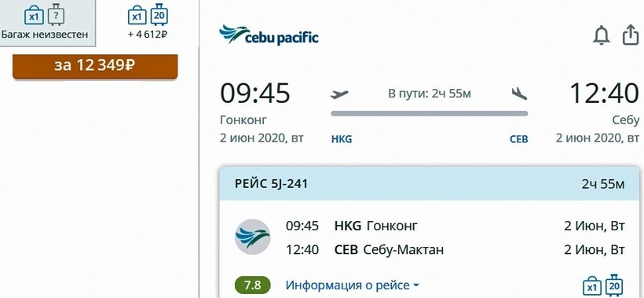Click the HKG airport code under the route line
This screenshot has width=644, height=298.
[x=342, y=139]
